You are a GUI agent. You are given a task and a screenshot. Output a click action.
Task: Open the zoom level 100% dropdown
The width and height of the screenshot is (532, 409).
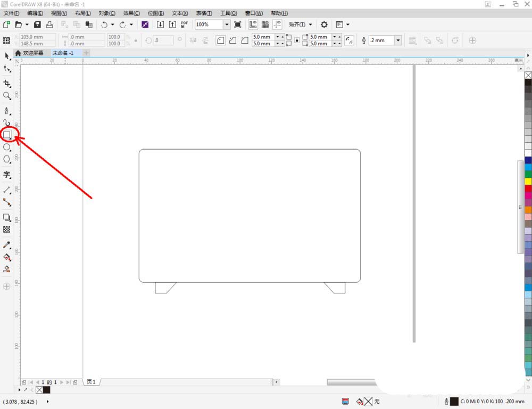(x=227, y=24)
